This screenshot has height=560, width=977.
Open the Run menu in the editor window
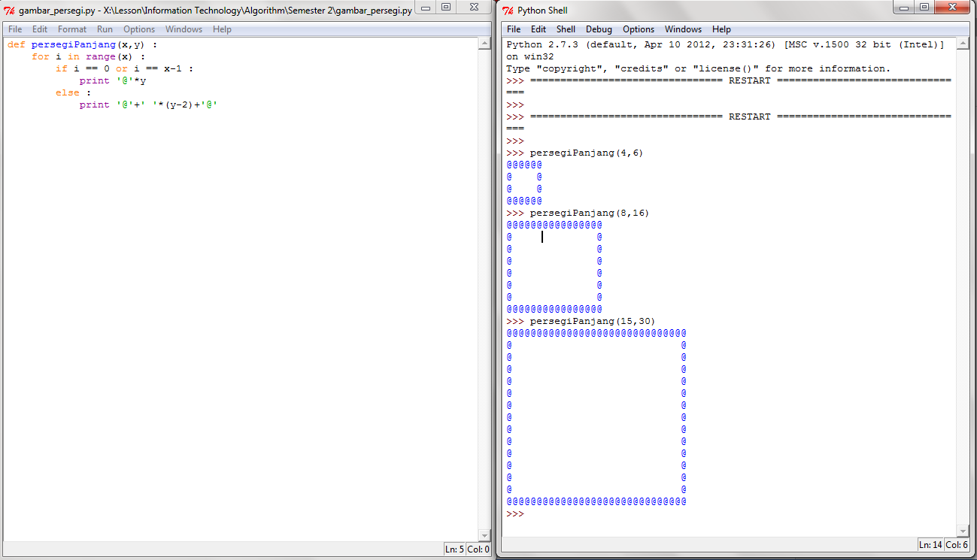tap(105, 29)
